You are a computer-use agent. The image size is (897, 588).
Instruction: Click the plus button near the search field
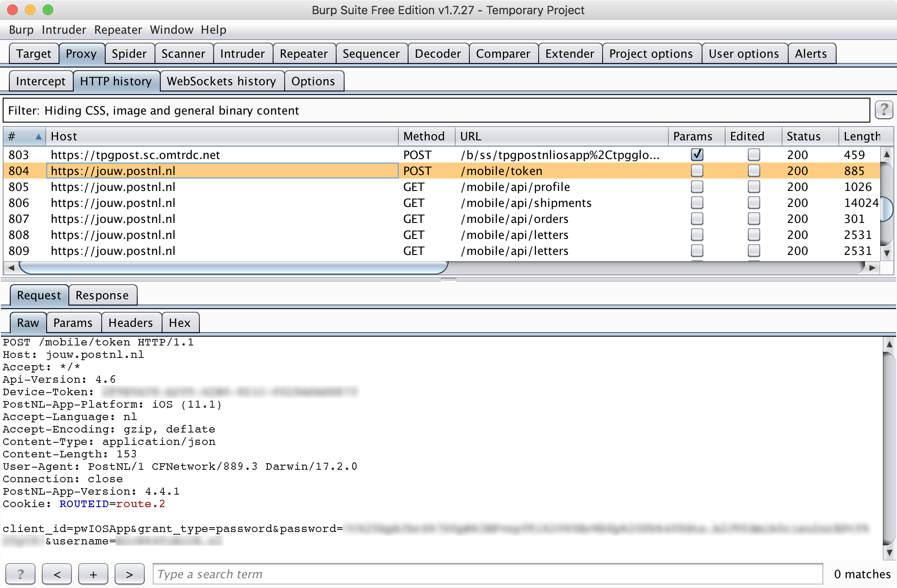click(93, 574)
